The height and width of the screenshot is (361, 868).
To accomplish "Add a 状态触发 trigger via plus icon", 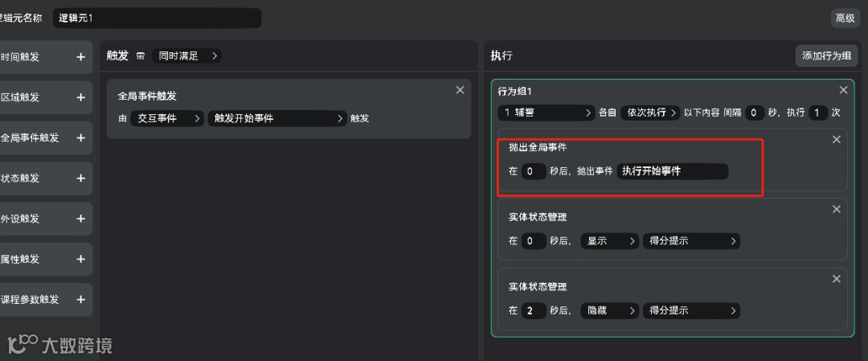I will [x=80, y=178].
